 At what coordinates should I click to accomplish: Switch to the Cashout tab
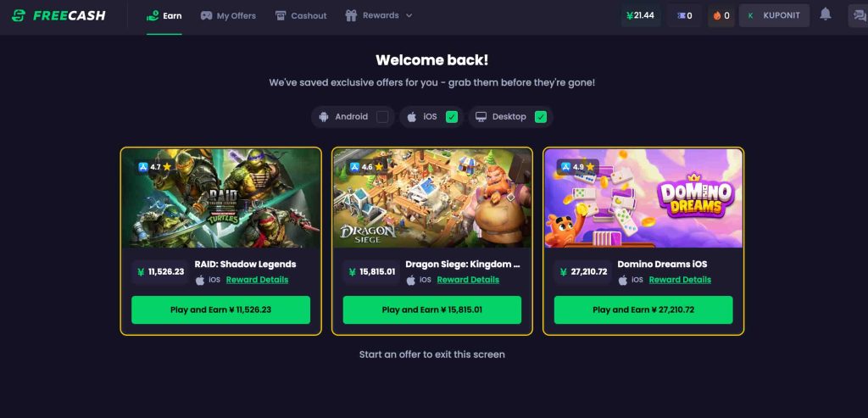[x=301, y=15]
